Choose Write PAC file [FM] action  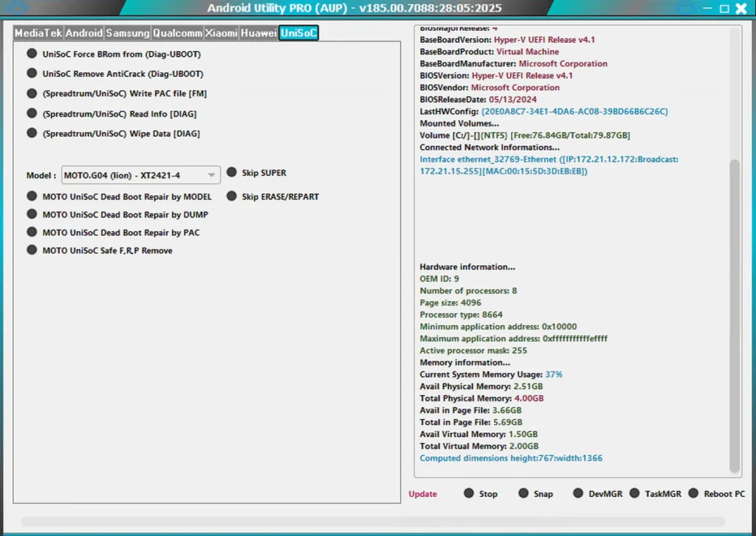pyautogui.click(x=117, y=94)
